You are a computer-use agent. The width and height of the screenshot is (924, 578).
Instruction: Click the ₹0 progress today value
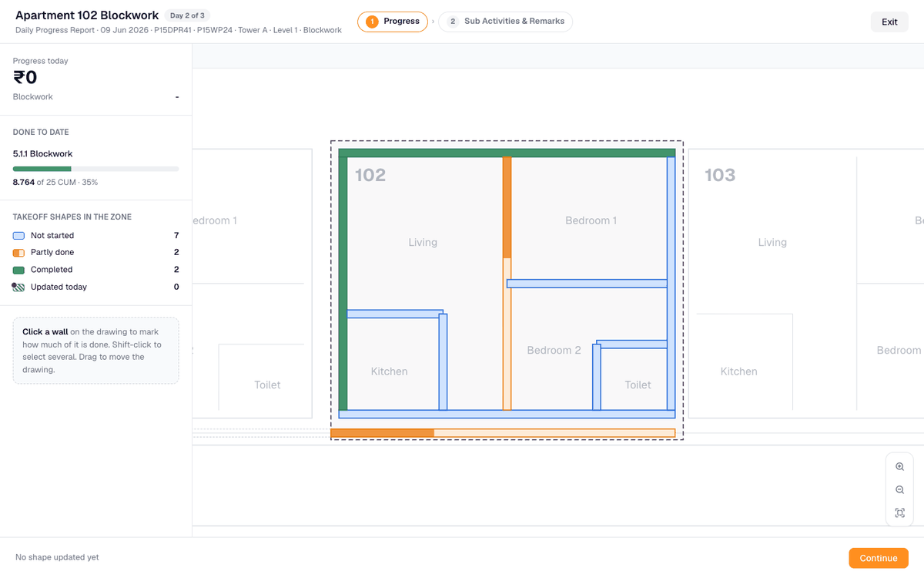tap(25, 77)
